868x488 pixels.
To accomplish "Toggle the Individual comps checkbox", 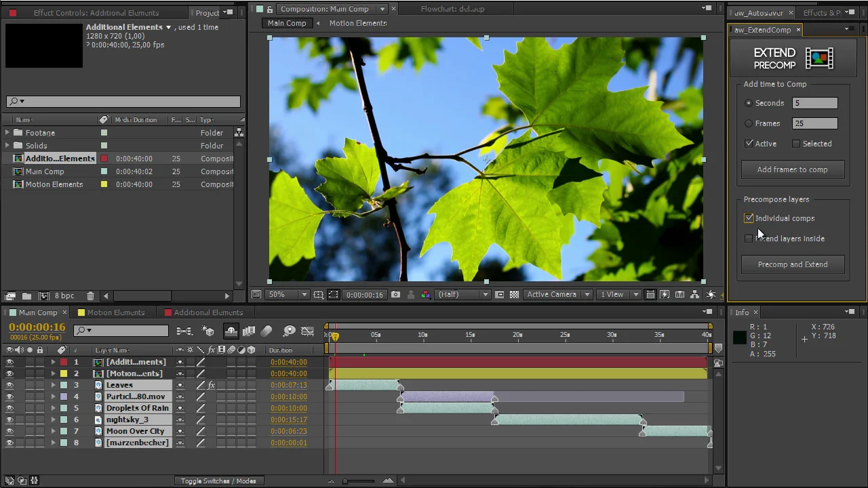I will (749, 218).
